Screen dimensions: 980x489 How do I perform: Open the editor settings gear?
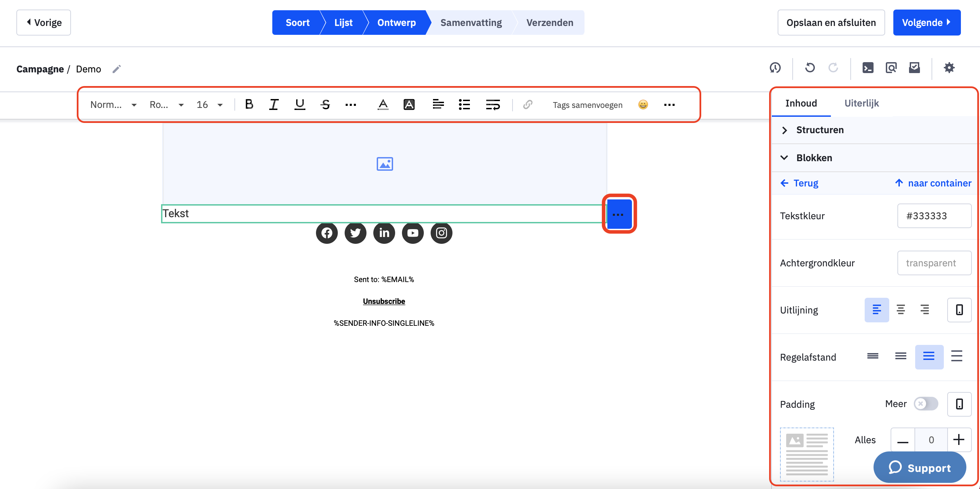[x=949, y=68]
